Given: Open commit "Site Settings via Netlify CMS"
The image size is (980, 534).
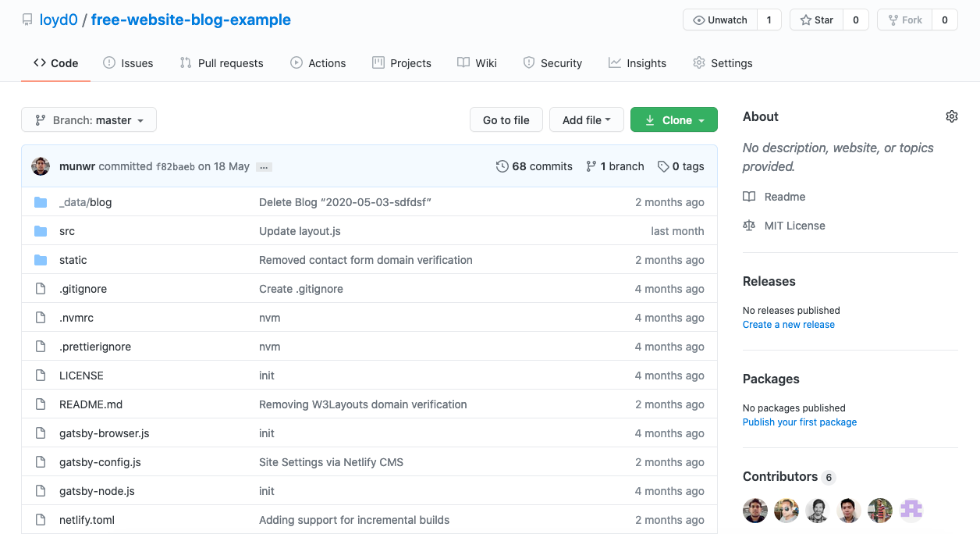Looking at the screenshot, I should (x=332, y=462).
